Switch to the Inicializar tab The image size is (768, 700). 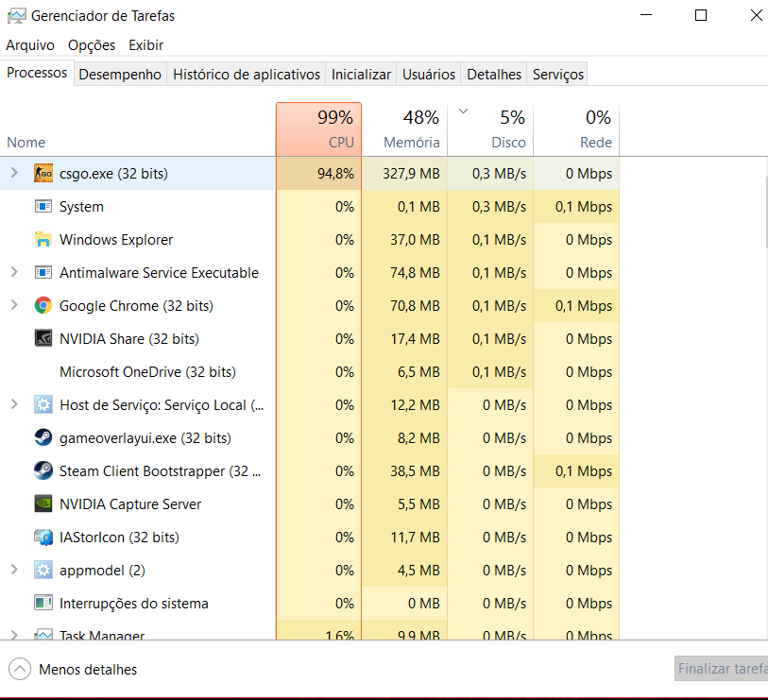[x=361, y=74]
